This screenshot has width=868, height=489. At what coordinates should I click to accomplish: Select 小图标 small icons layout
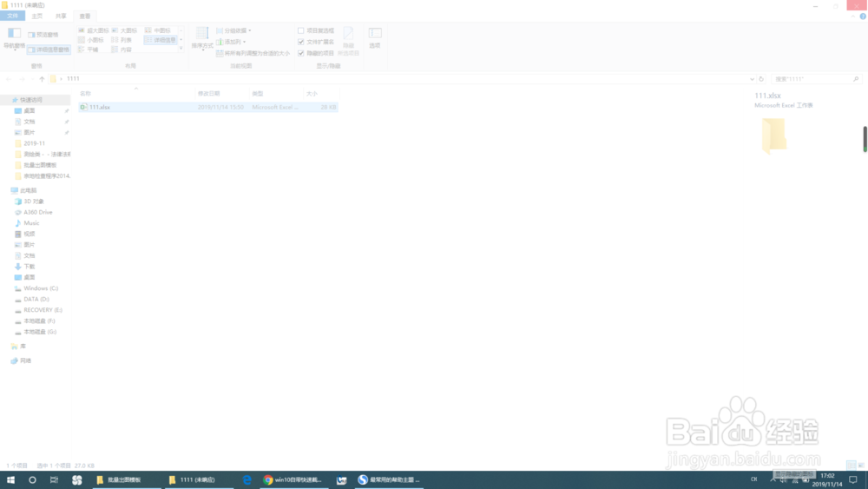coord(91,40)
